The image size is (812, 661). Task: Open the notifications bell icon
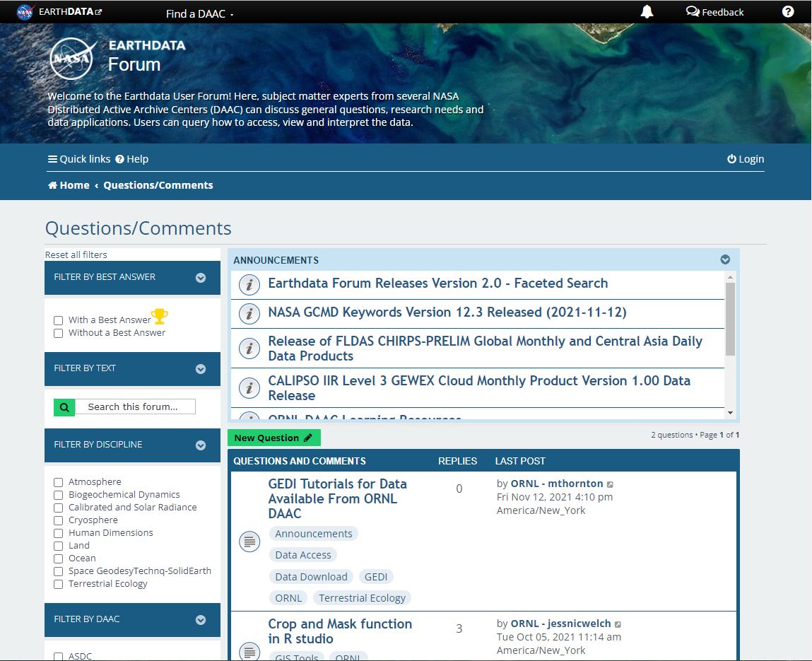(x=647, y=12)
